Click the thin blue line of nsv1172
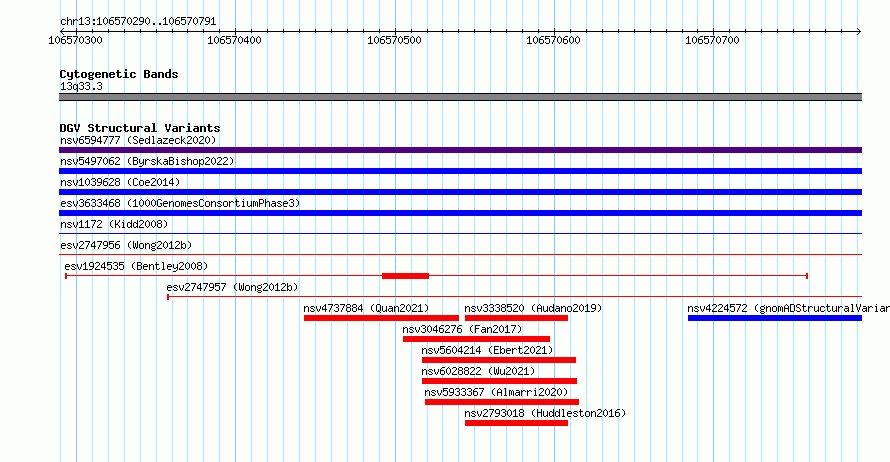Image resolution: width=890 pixels, height=462 pixels. point(460,233)
